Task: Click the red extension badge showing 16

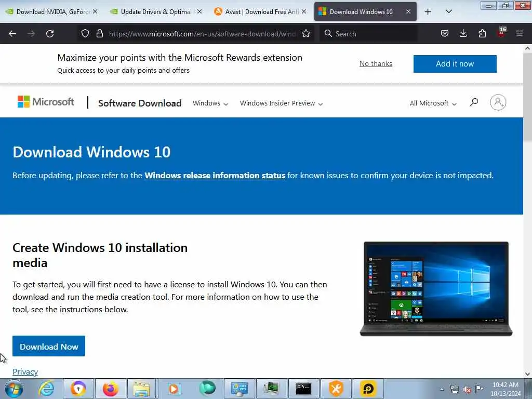Action: (501, 32)
